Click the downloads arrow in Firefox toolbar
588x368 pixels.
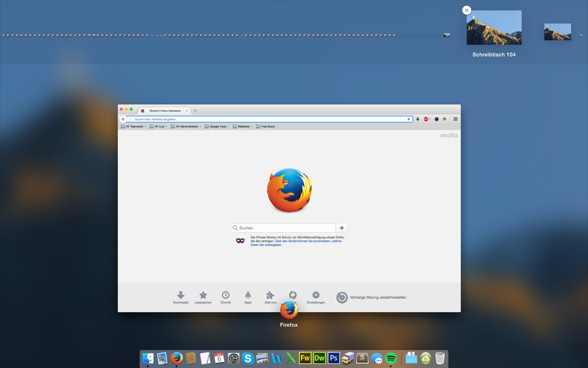coord(418,119)
